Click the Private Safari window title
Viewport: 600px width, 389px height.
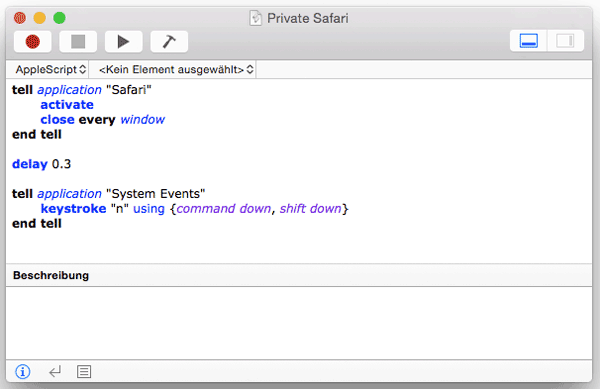pyautogui.click(x=308, y=18)
